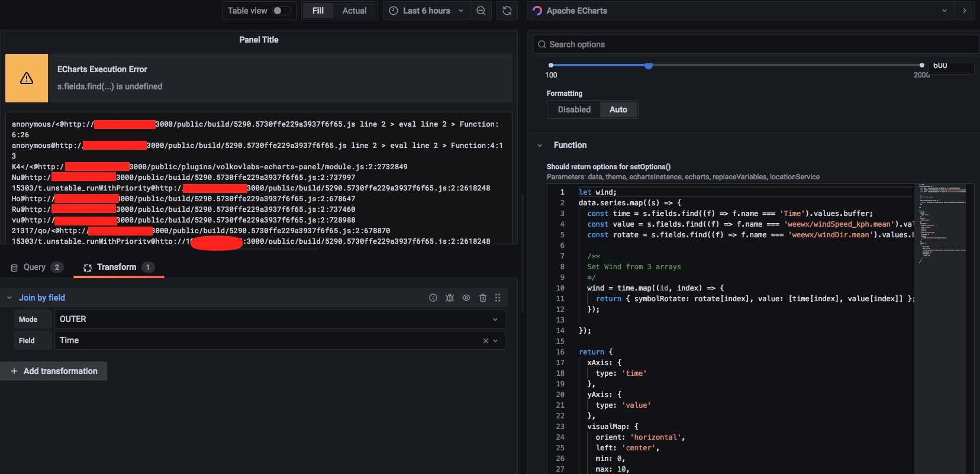Viewport: 980px width, 474px height.
Task: Switch to the Query tab
Action: (35, 267)
